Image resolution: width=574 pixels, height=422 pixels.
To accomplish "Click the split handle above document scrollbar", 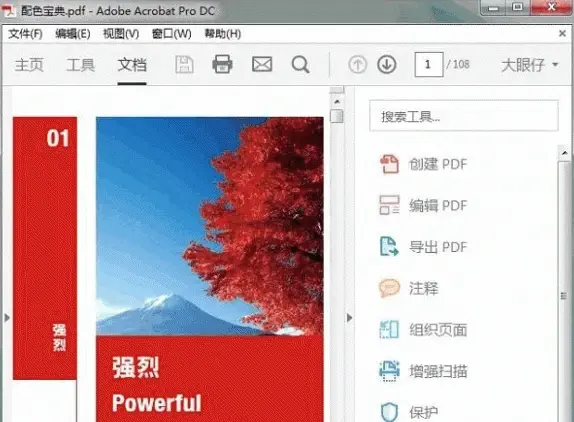I will 337,90.
